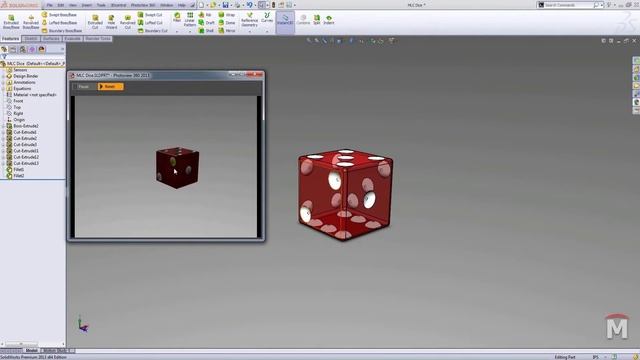Screen dimensions: 640x360
Task: Select the Shell tool
Action: coord(206,31)
